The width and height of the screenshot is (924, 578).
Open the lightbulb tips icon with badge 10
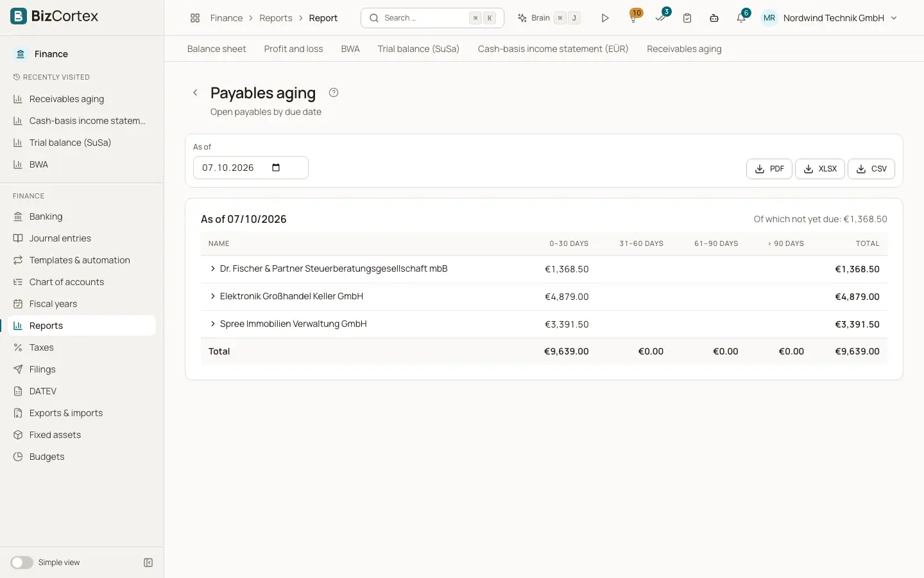pos(633,18)
